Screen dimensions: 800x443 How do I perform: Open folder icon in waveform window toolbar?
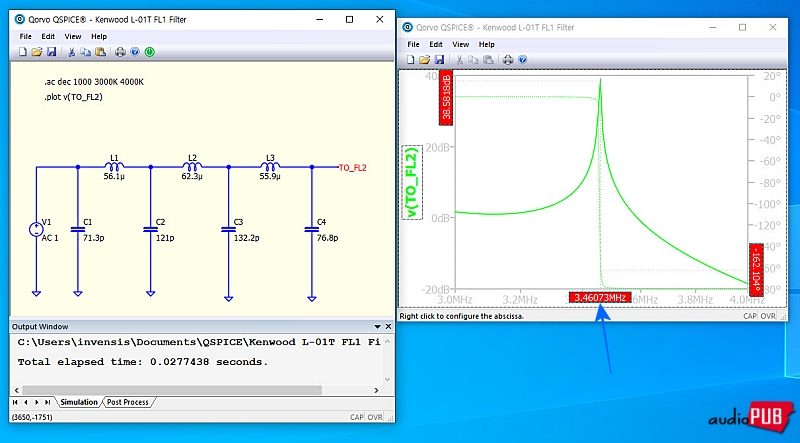424,60
